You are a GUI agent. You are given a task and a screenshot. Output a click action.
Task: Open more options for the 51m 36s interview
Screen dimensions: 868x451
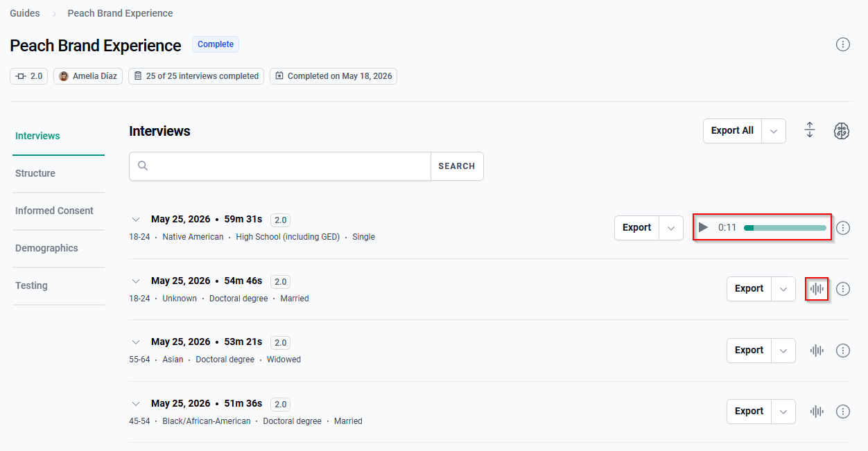click(843, 412)
